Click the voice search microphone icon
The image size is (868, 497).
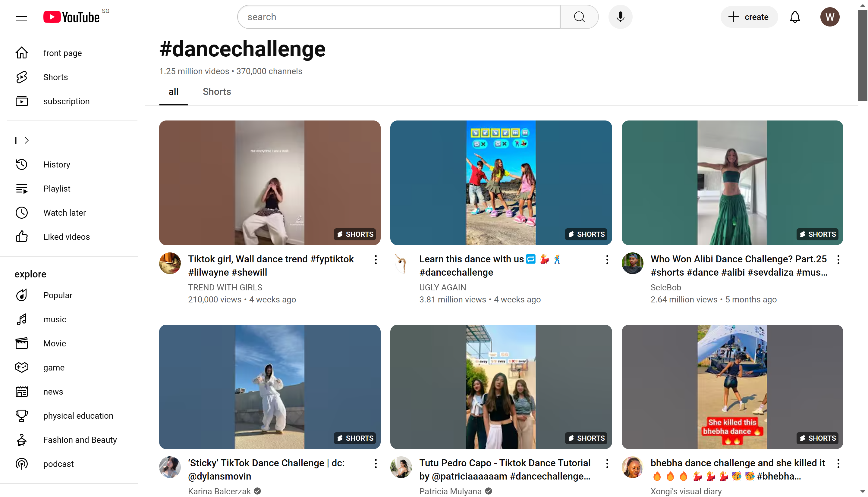[x=620, y=17]
